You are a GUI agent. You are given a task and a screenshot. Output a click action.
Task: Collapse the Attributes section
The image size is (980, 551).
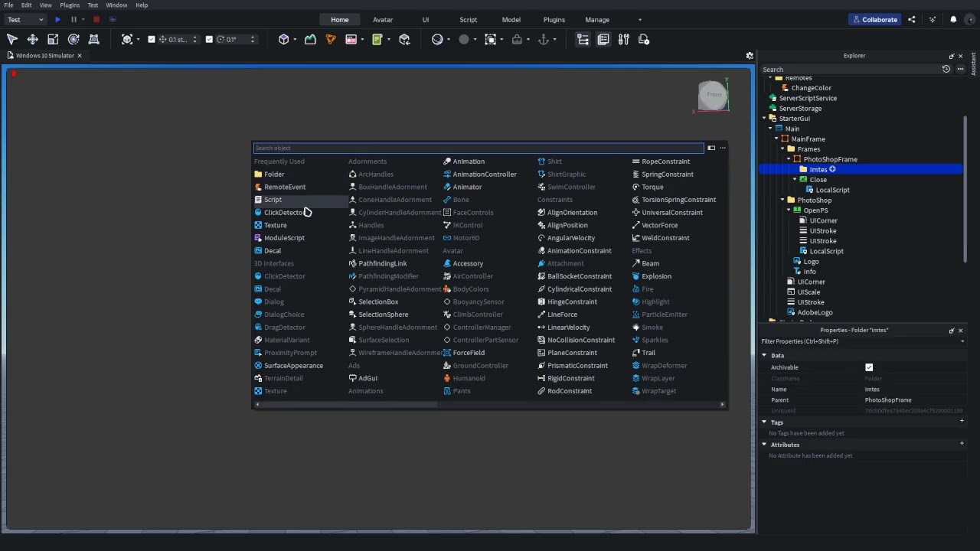point(764,445)
